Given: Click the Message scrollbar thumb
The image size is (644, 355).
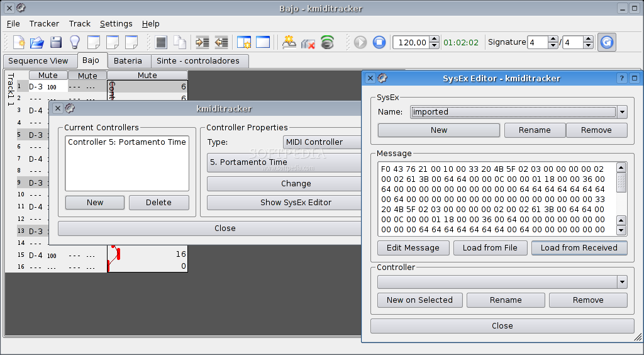Looking at the screenshot, I should [x=621, y=182].
